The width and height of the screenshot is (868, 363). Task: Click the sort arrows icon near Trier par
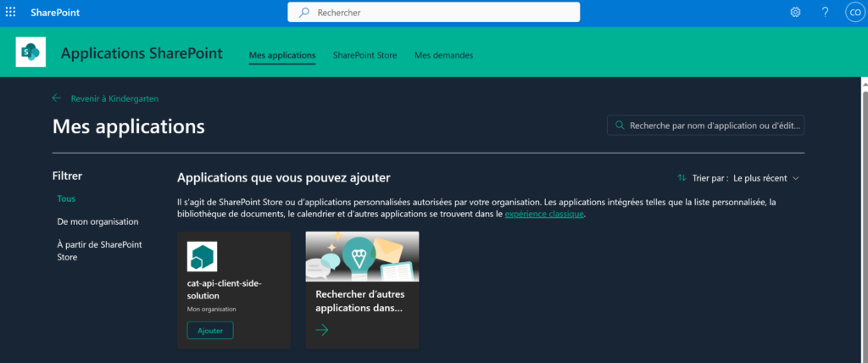point(682,178)
